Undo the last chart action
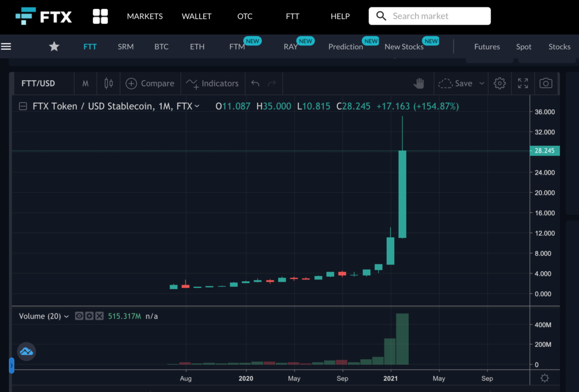The image size is (579, 392). point(255,84)
